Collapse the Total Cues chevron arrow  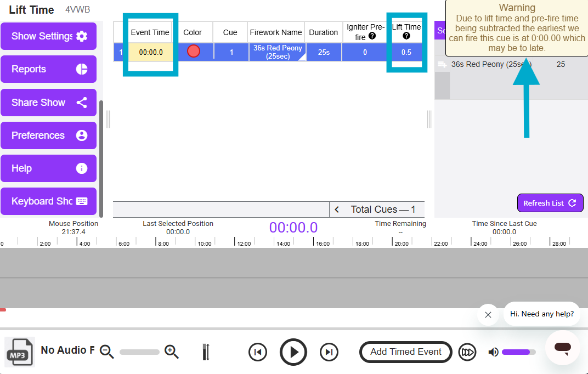point(337,209)
